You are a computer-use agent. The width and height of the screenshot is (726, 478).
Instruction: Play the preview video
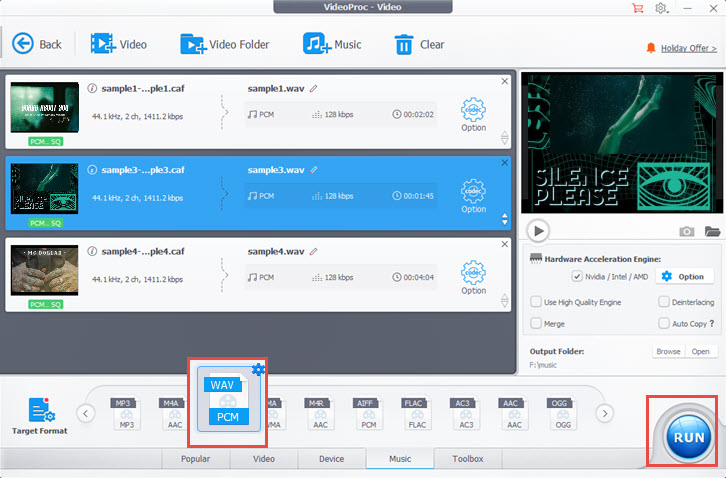click(x=538, y=231)
